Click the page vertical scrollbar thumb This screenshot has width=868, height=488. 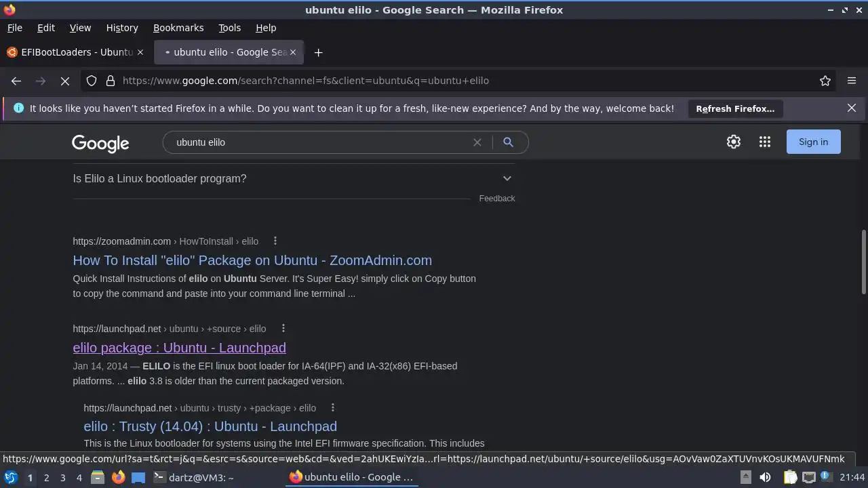(863, 262)
